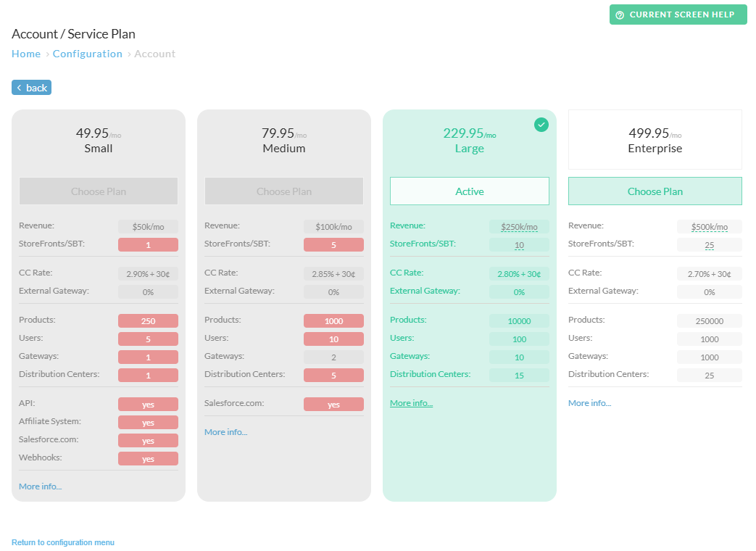Click the help question mark icon

(620, 15)
